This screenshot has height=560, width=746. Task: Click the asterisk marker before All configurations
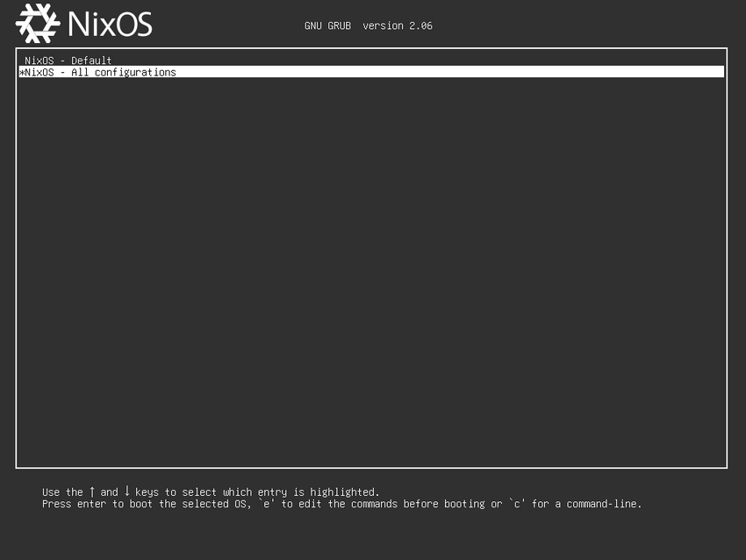coord(22,73)
